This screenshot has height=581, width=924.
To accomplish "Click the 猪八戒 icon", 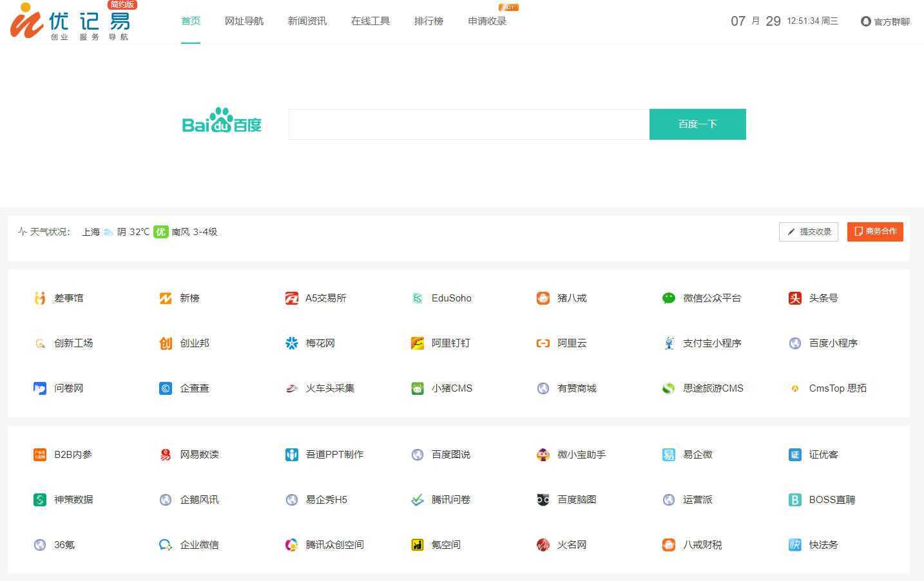I will 543,298.
